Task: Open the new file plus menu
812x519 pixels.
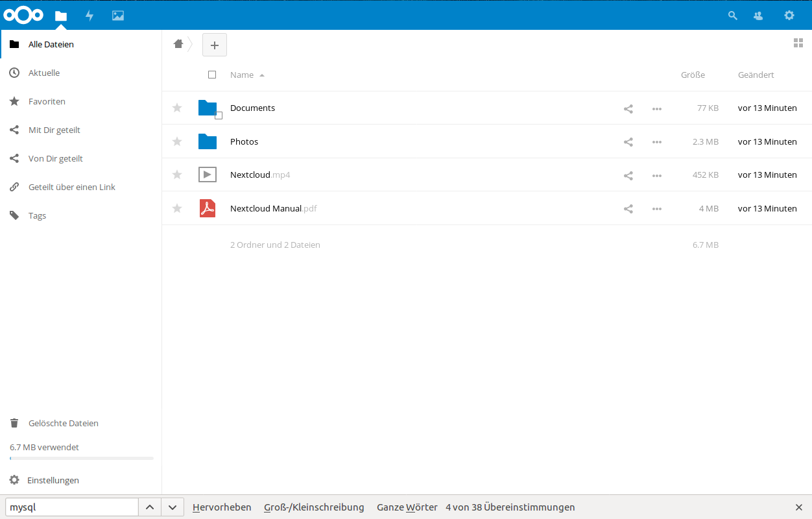Action: 215,45
